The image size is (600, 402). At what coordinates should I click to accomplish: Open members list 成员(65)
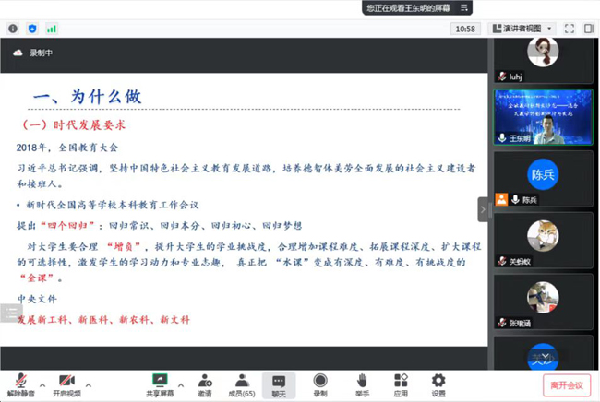click(241, 384)
